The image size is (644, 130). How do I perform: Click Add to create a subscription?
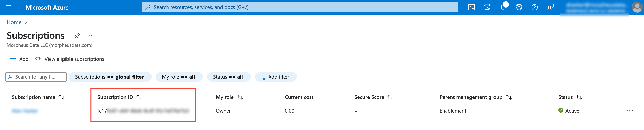click(x=19, y=59)
